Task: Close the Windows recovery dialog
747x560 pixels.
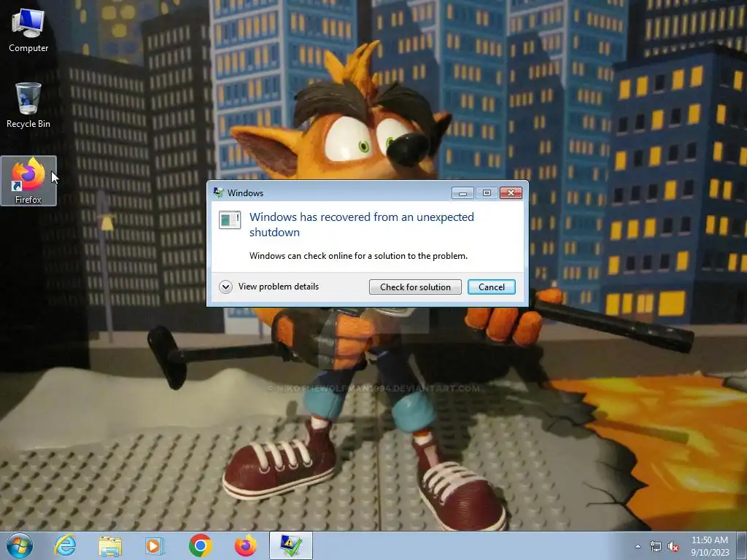Action: tap(511, 192)
